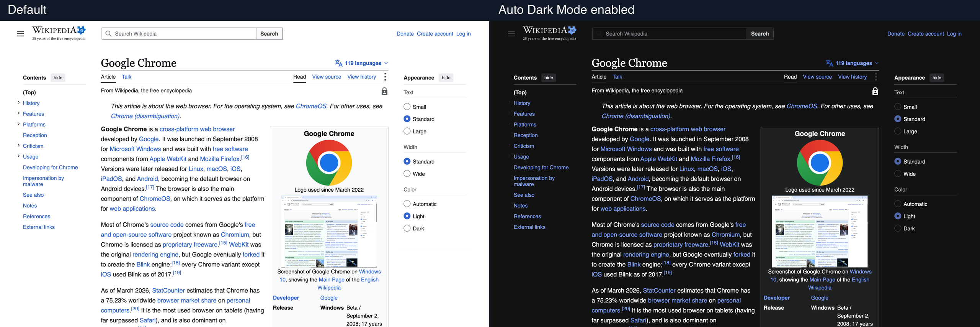Go to External links in the dark panel contents
The height and width of the screenshot is (327, 980).
(529, 227)
